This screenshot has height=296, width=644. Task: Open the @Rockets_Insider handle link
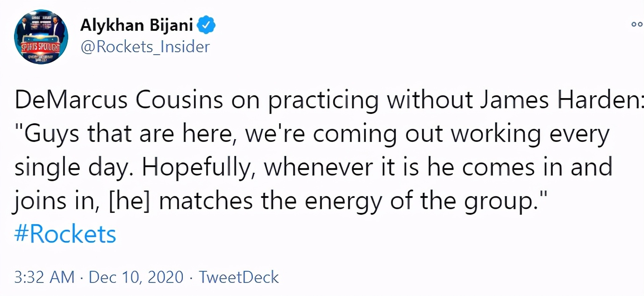pos(145,47)
